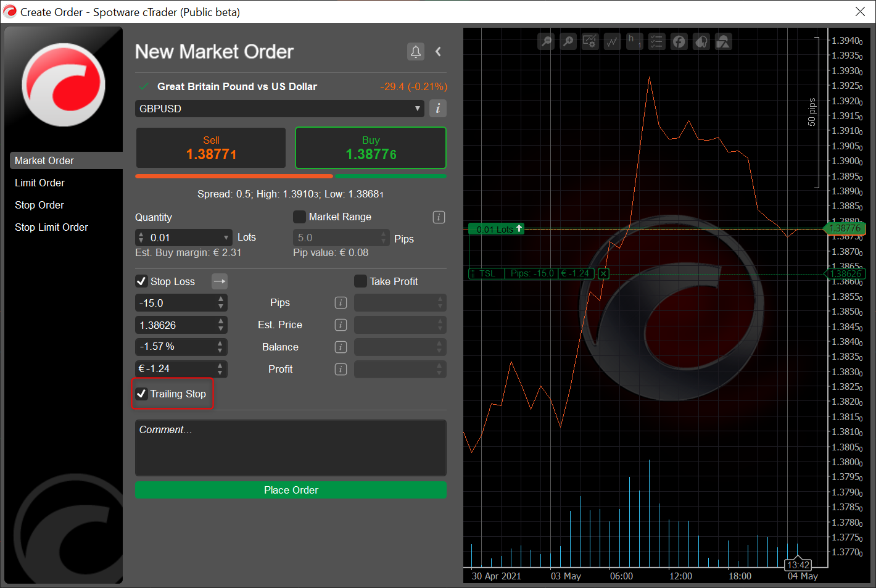
Task: Zoom out the chart with minus magnifier
Action: (546, 41)
